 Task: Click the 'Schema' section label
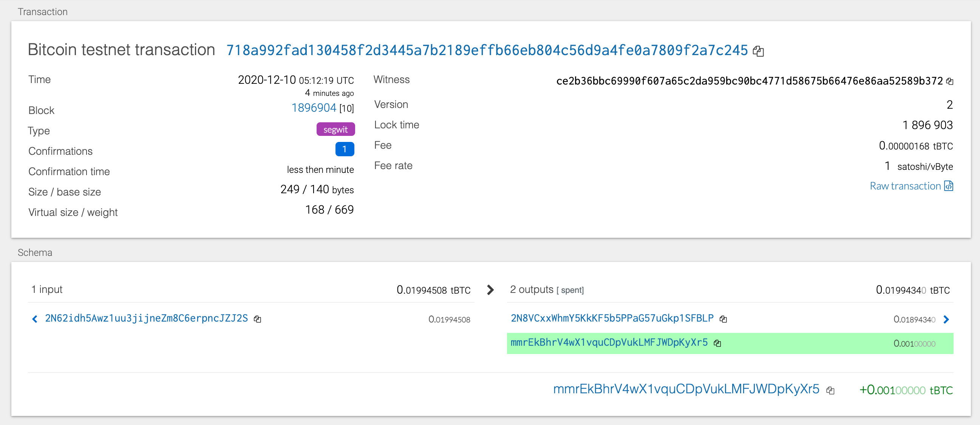[35, 253]
